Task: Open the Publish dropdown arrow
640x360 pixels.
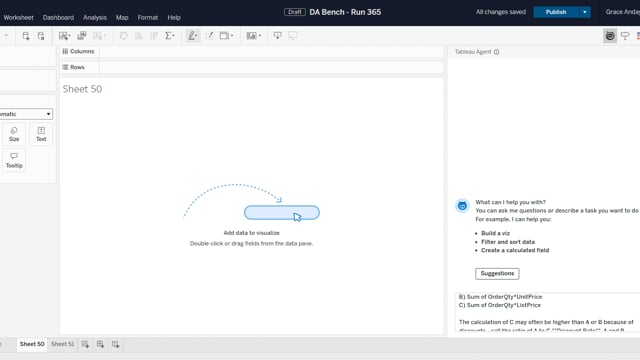Action: pos(584,12)
